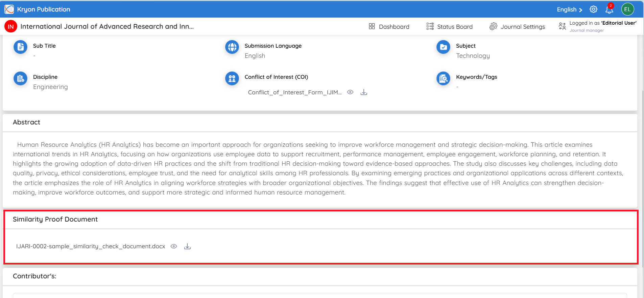
Task: Click the Discipline clipboard icon
Action: pos(20,78)
